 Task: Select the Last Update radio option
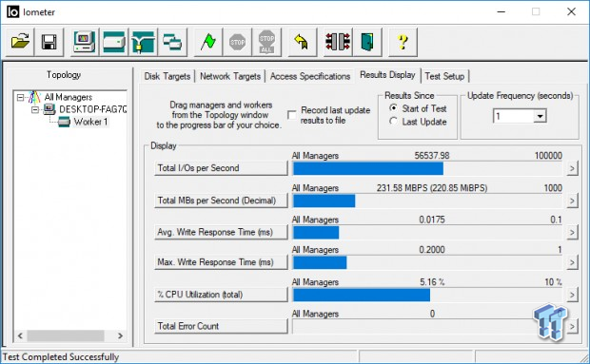tap(394, 122)
